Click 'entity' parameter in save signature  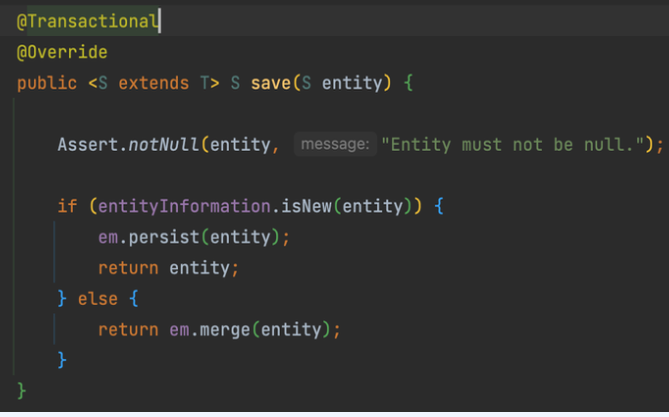click(x=352, y=83)
